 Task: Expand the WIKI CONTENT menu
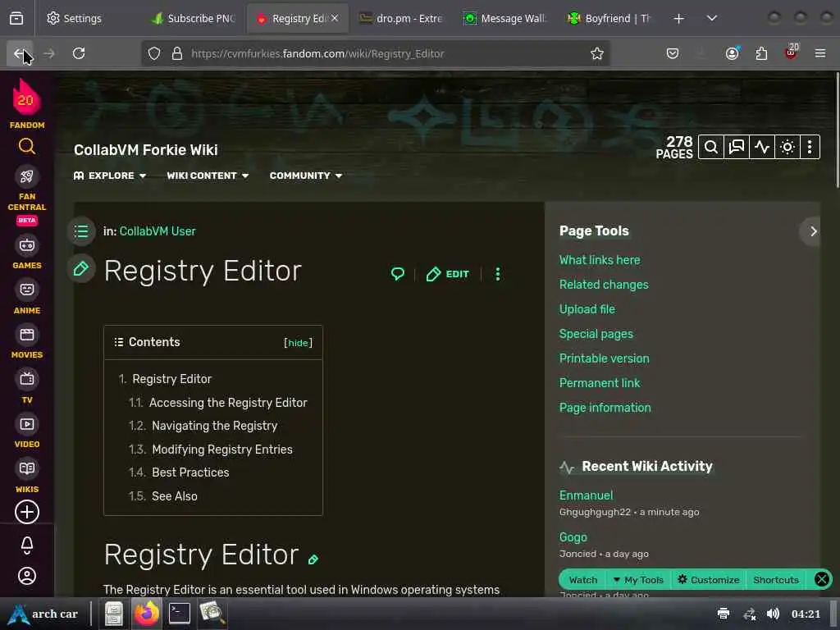point(208,176)
